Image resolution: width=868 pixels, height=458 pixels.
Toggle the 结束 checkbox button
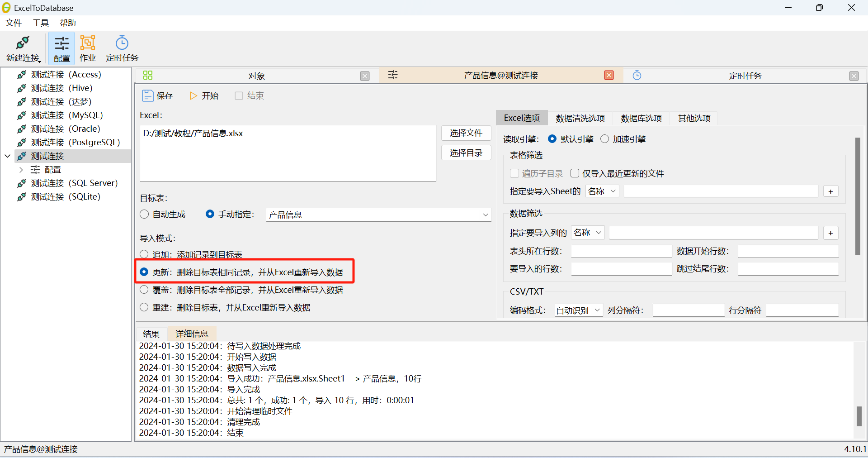click(x=239, y=95)
